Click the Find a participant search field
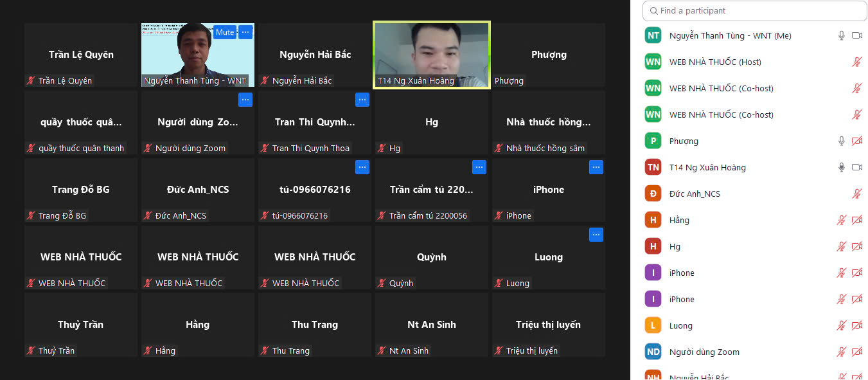The width and height of the screenshot is (868, 380). [755, 11]
